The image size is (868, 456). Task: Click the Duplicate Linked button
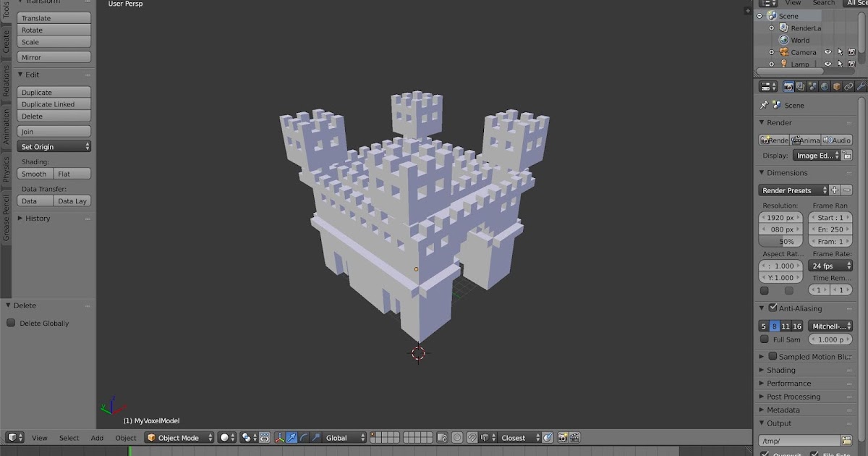pos(54,104)
